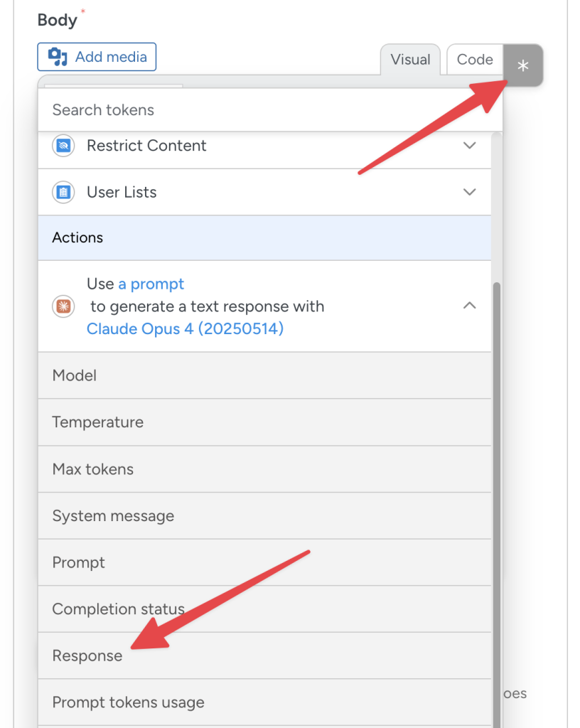This screenshot has width=580, height=728.
Task: Switch to the Visual tab
Action: [x=410, y=60]
